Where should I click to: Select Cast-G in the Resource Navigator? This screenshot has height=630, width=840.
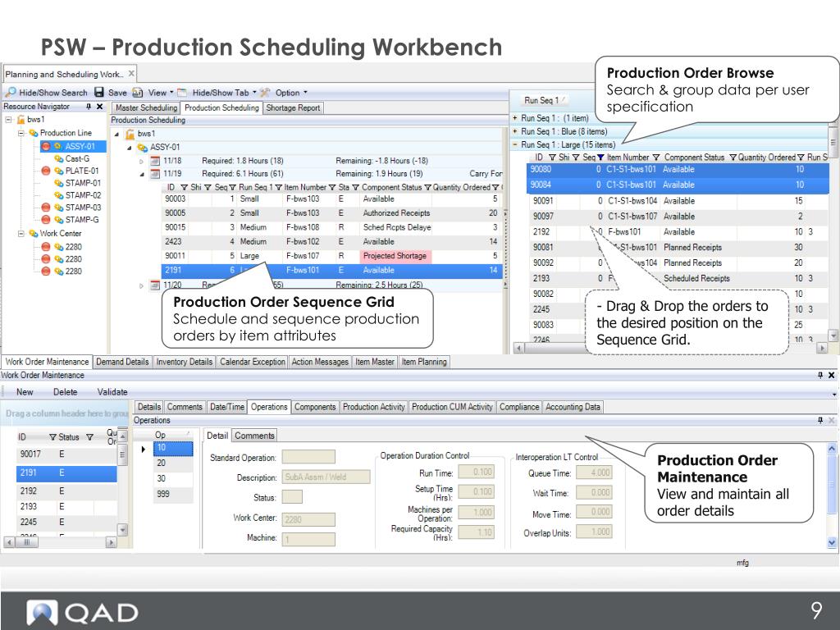[77, 158]
